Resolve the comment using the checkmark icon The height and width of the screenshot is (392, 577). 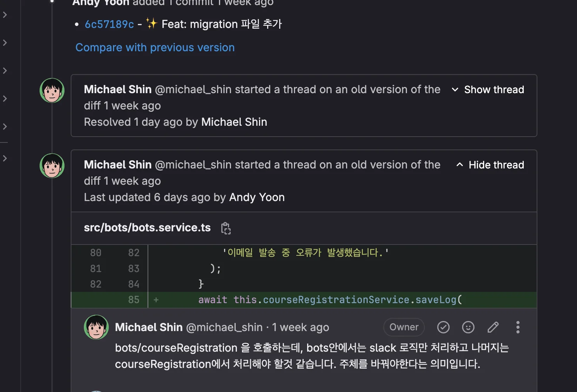(443, 327)
